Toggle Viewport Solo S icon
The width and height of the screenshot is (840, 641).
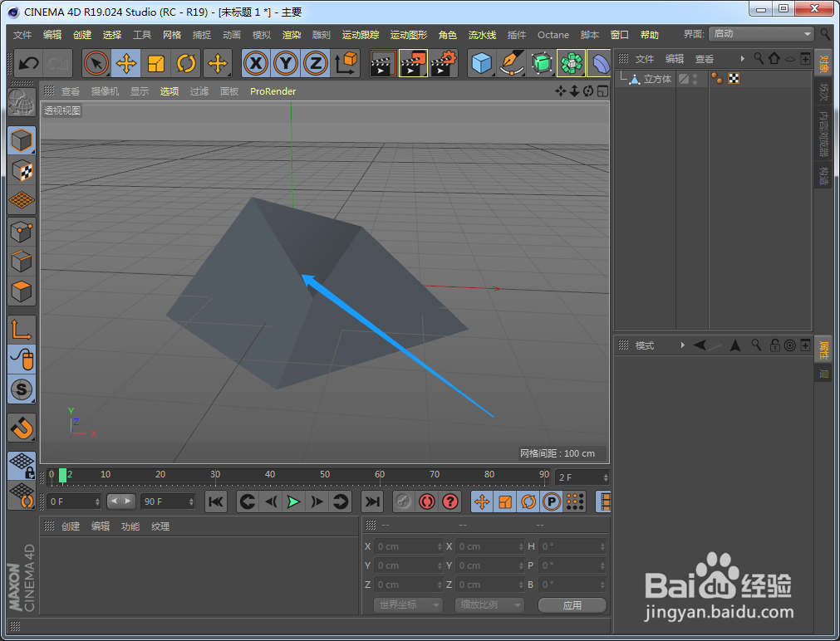pos(22,389)
